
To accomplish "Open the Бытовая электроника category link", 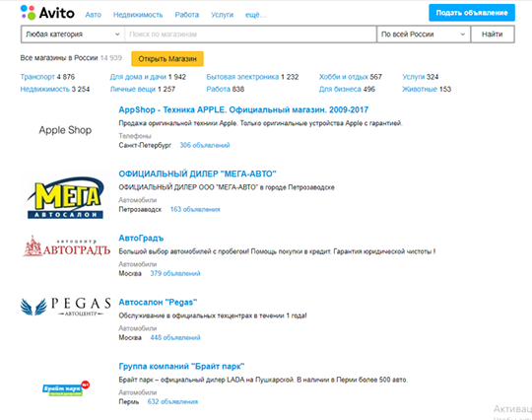I will tap(242, 77).
